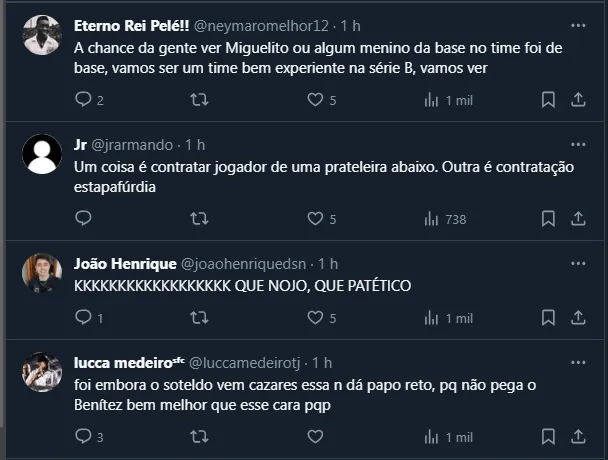Like João Henrique's tweet
This screenshot has height=460, width=608.
point(315,318)
